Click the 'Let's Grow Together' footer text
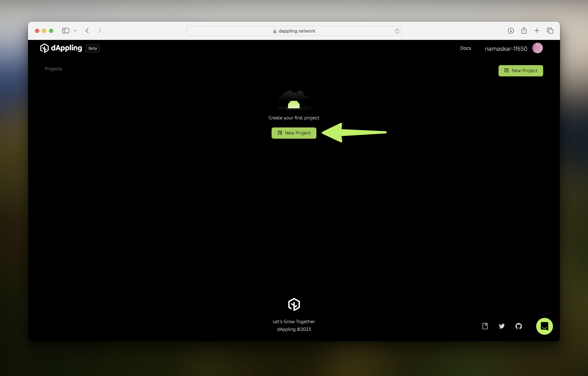Screen dimensions: 588x376 tap(294, 322)
